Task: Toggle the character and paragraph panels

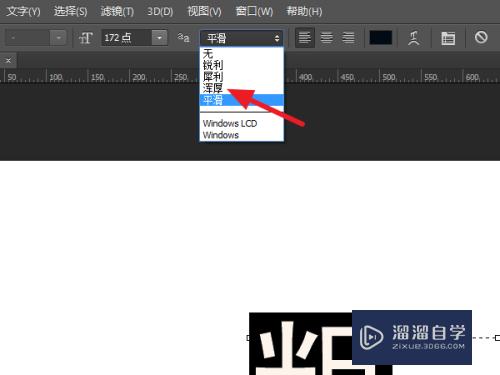Action: [448, 38]
